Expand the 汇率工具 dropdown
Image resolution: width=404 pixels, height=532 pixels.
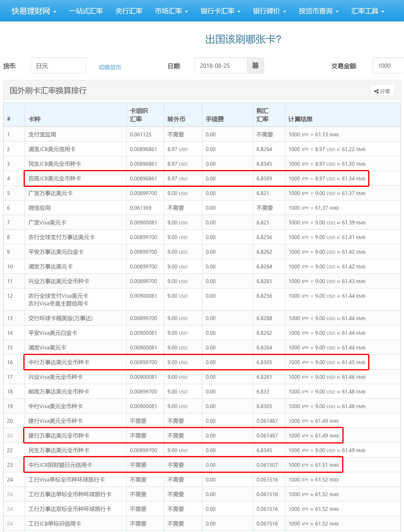(368, 11)
